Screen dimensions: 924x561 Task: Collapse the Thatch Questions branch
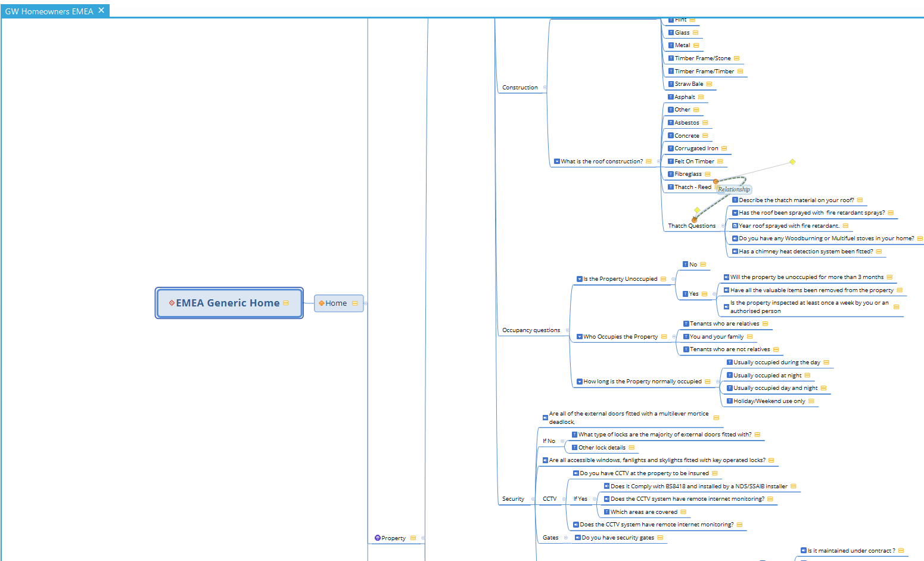coord(723,226)
